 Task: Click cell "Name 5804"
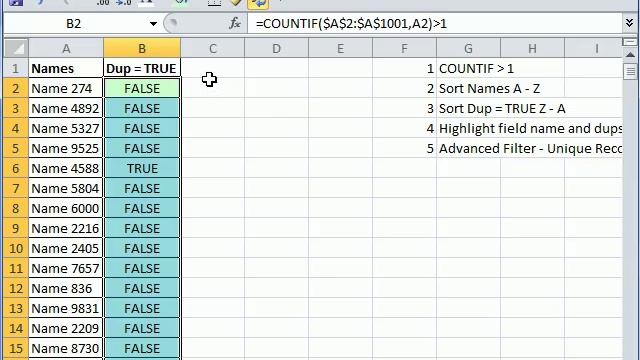[66, 188]
